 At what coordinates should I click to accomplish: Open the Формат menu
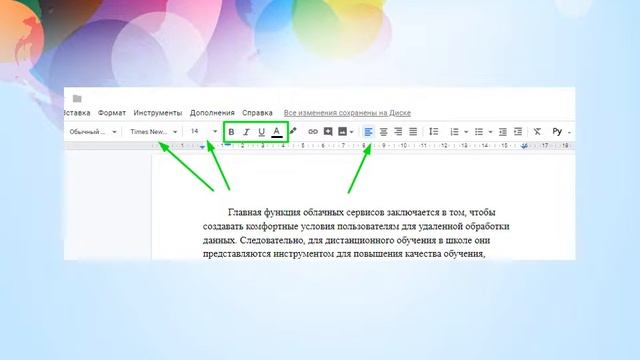[x=112, y=113]
